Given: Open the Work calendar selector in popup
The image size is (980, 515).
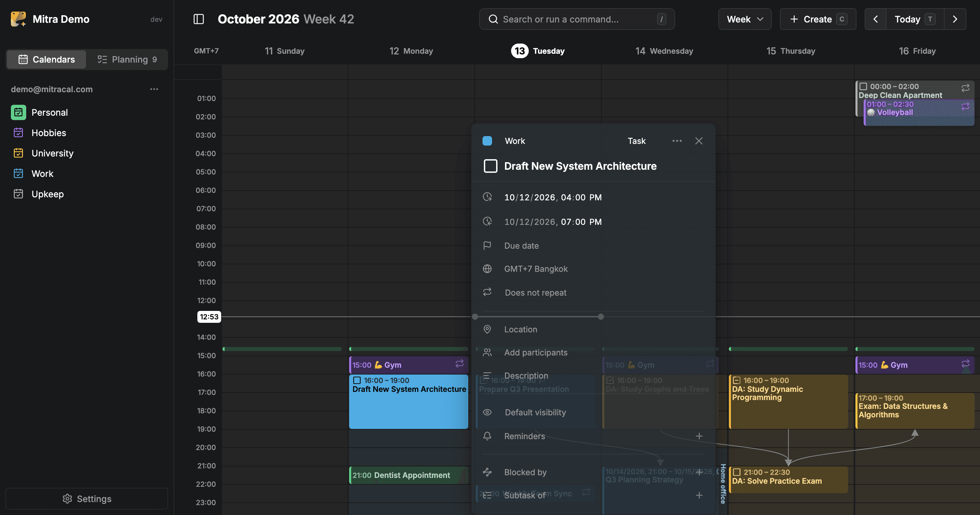Looking at the screenshot, I should click(x=515, y=141).
